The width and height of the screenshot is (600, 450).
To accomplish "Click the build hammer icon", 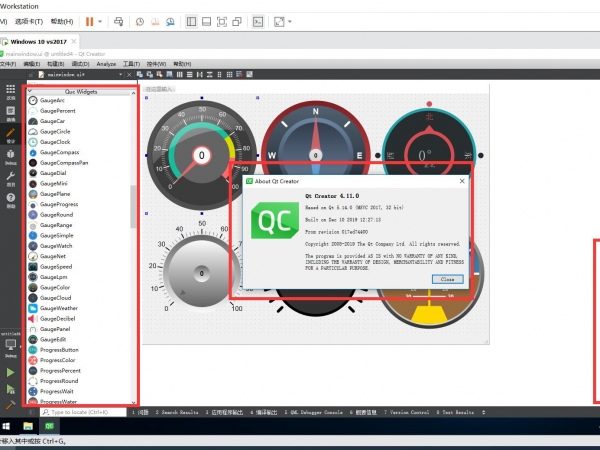I will point(11,404).
